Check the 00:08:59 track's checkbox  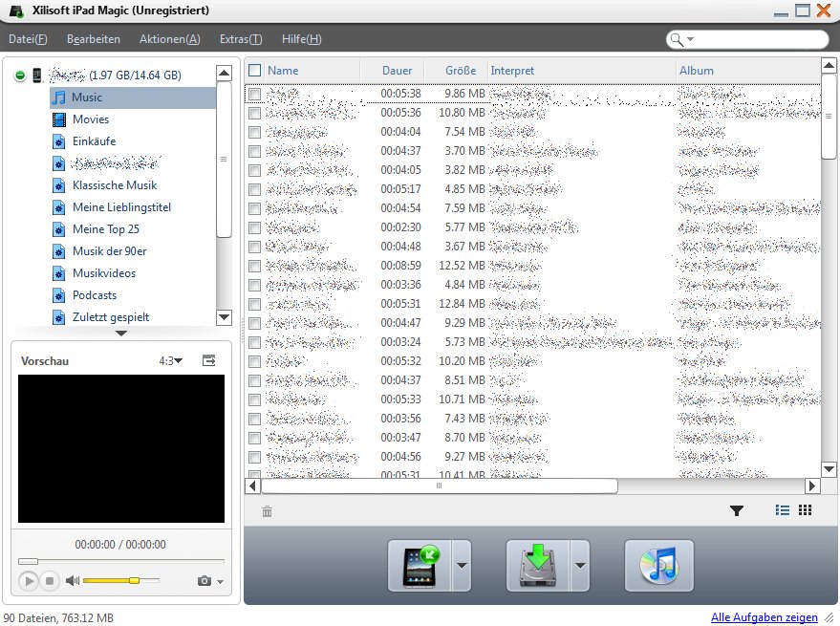click(x=255, y=266)
